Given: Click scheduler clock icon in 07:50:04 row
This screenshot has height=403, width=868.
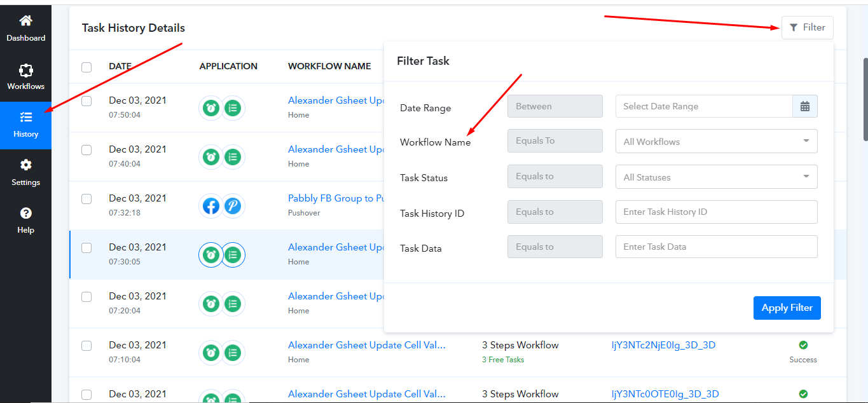Looking at the screenshot, I should coord(211,108).
